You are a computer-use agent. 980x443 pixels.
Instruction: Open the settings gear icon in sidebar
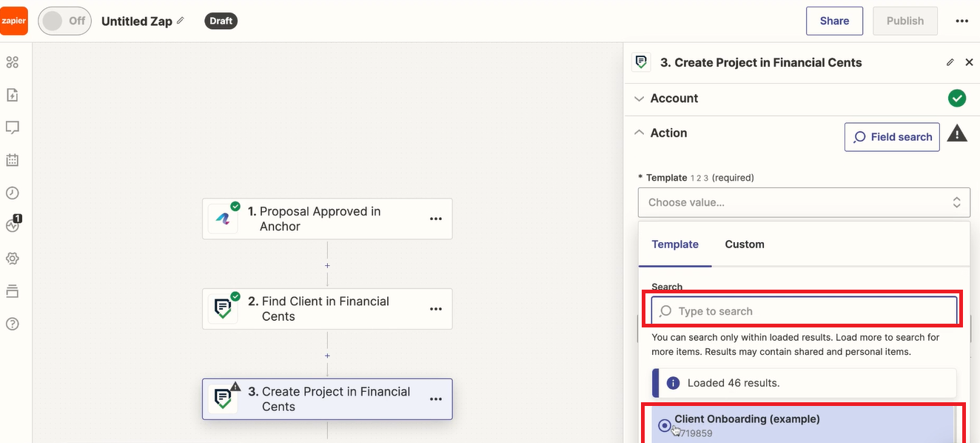click(12, 259)
